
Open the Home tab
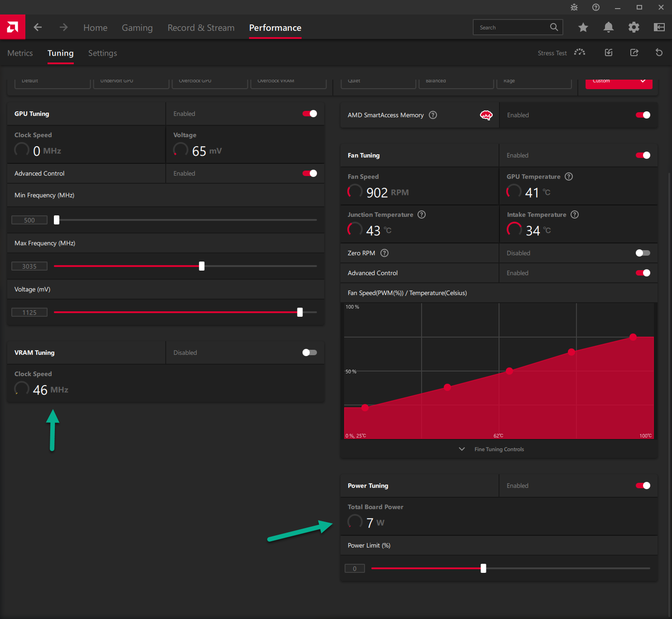(x=95, y=28)
